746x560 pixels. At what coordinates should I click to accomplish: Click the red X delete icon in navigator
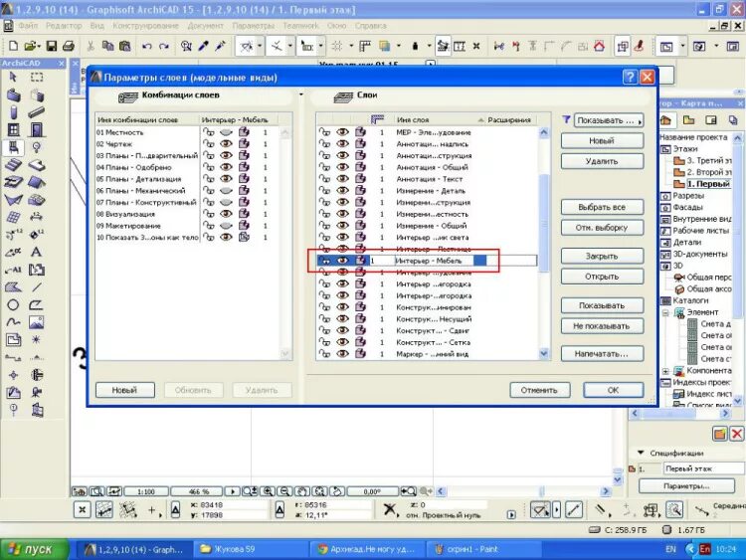point(737,434)
